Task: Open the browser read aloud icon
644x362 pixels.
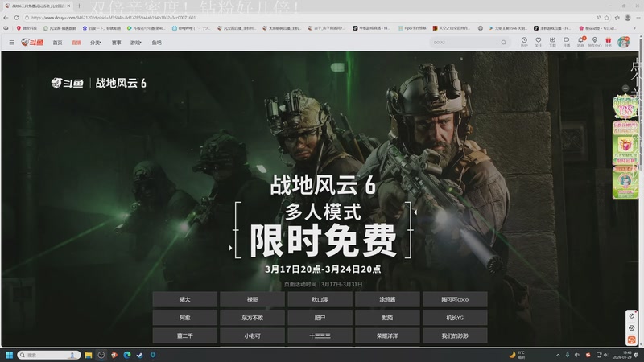Action: click(597, 18)
